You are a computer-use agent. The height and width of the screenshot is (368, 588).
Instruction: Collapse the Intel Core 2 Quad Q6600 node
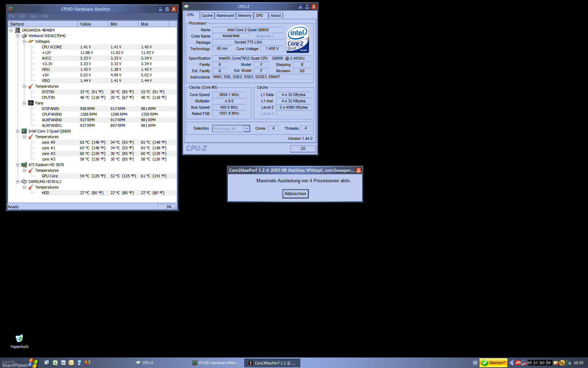point(17,131)
